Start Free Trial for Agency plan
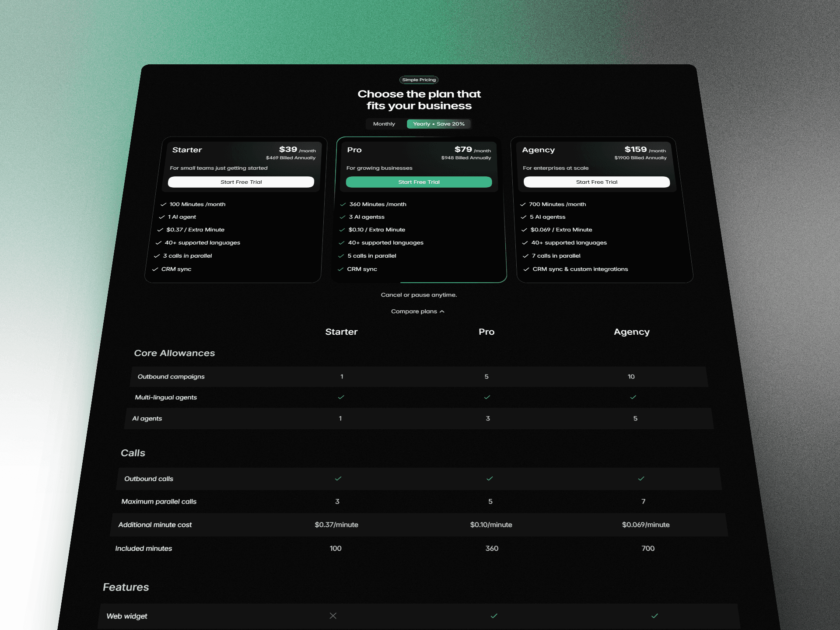 [597, 182]
